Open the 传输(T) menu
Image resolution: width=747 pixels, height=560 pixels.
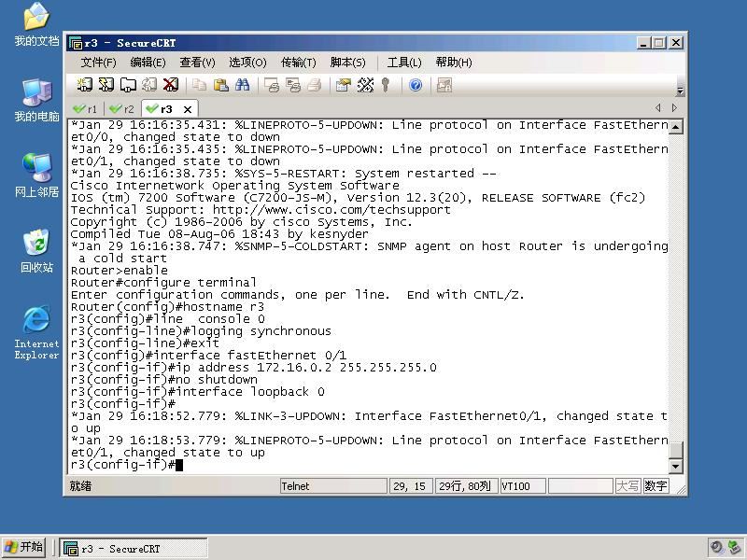tap(298, 63)
